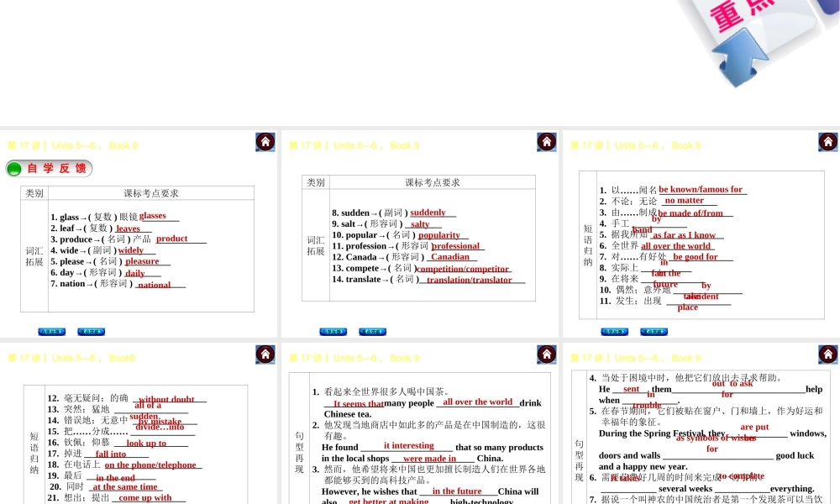Viewport: 840px width, 504px height.
Task: Click the home icon on the top-middle slide
Action: (547, 142)
